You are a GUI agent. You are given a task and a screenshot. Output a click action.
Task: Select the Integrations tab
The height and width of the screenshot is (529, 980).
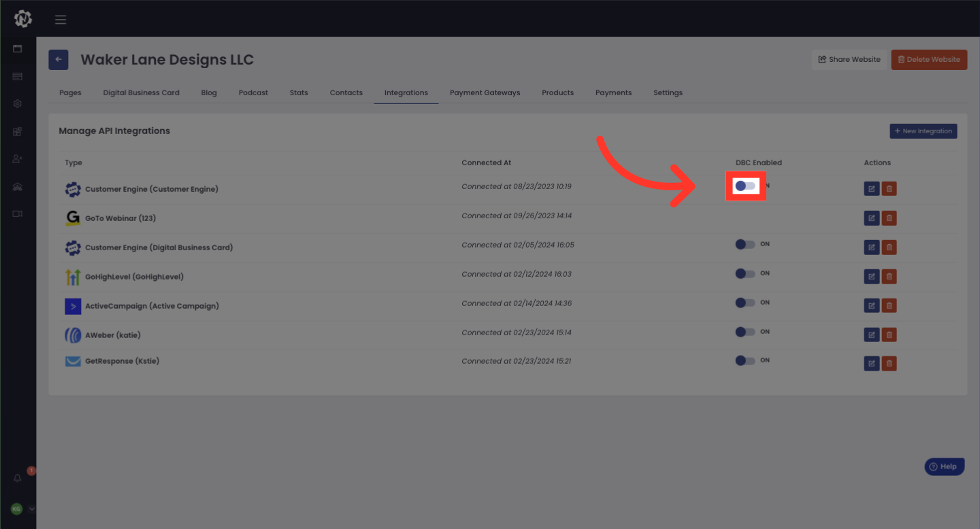406,92
